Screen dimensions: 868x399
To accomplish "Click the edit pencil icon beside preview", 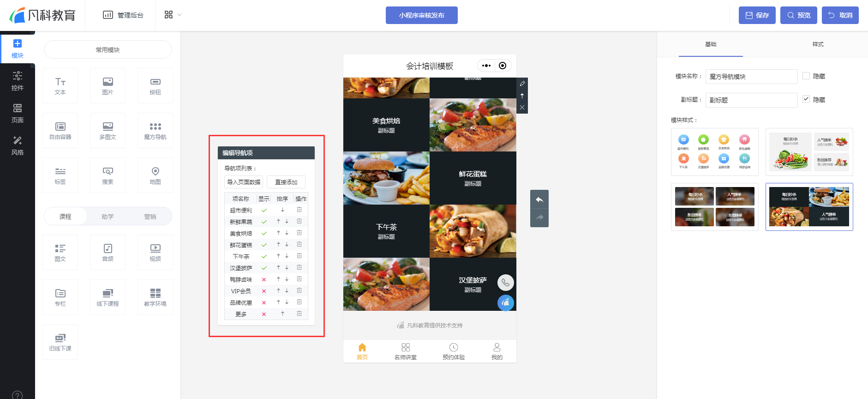I will pyautogui.click(x=522, y=84).
